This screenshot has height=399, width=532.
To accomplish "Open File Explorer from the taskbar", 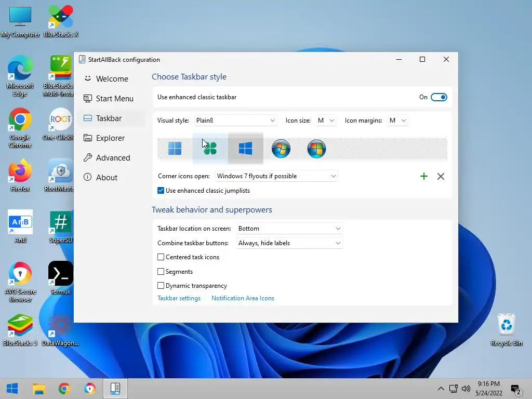I will (38, 389).
